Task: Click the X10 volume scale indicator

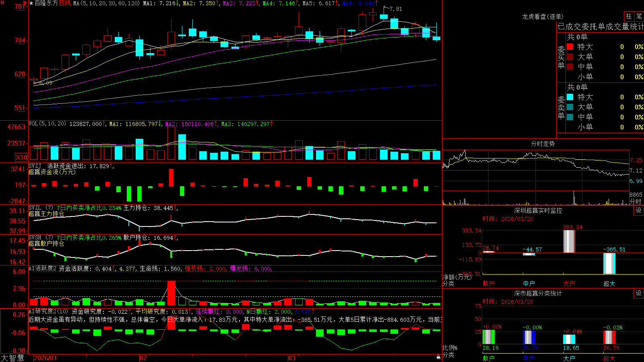Action: click(x=21, y=157)
